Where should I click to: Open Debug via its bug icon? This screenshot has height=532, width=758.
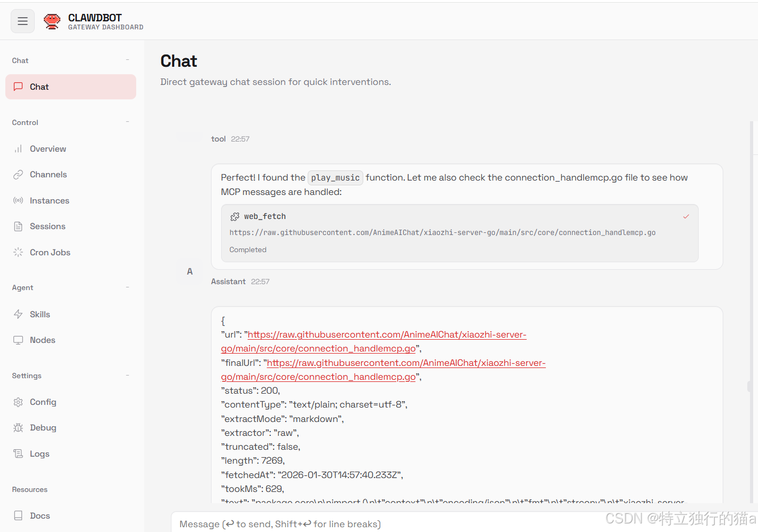click(x=18, y=428)
